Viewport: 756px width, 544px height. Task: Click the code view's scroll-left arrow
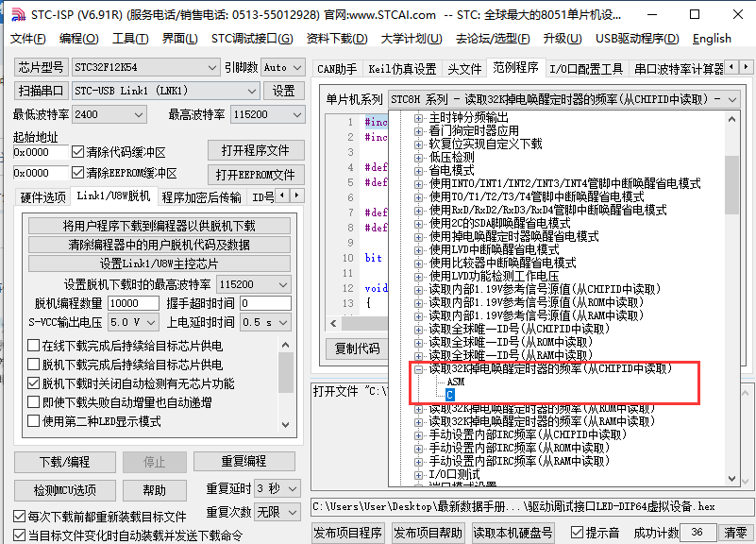coord(333,323)
